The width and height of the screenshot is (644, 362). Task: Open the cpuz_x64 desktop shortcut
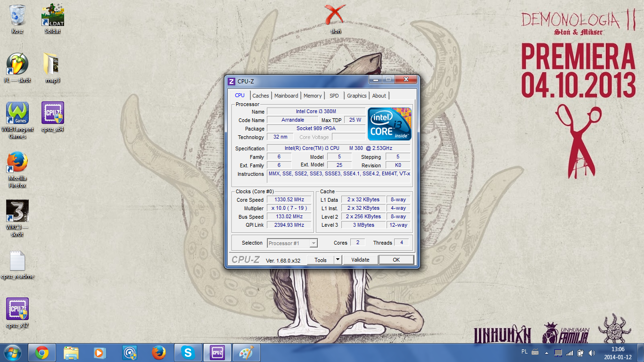53,114
